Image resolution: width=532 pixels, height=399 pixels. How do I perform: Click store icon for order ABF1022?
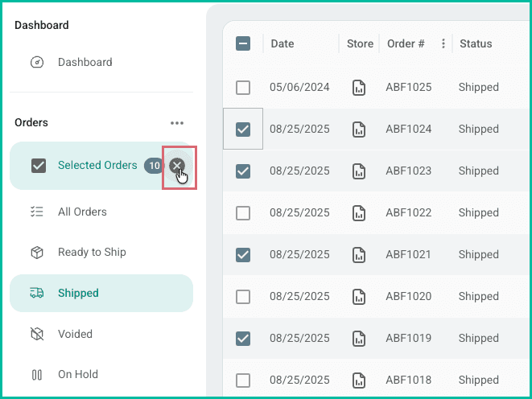(359, 213)
